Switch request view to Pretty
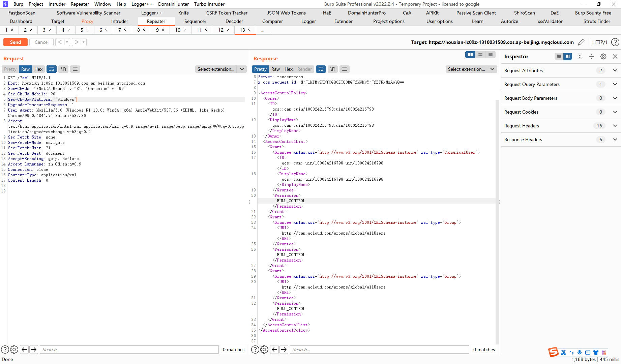 (10, 69)
